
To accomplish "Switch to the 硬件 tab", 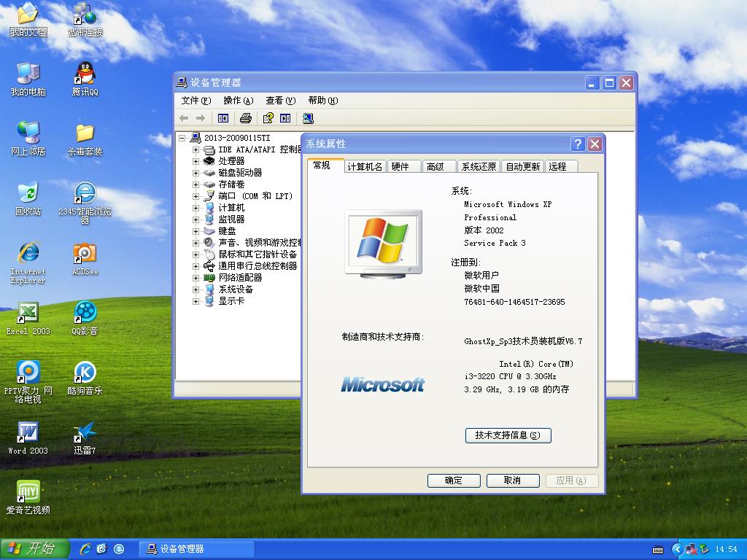I will point(404,167).
